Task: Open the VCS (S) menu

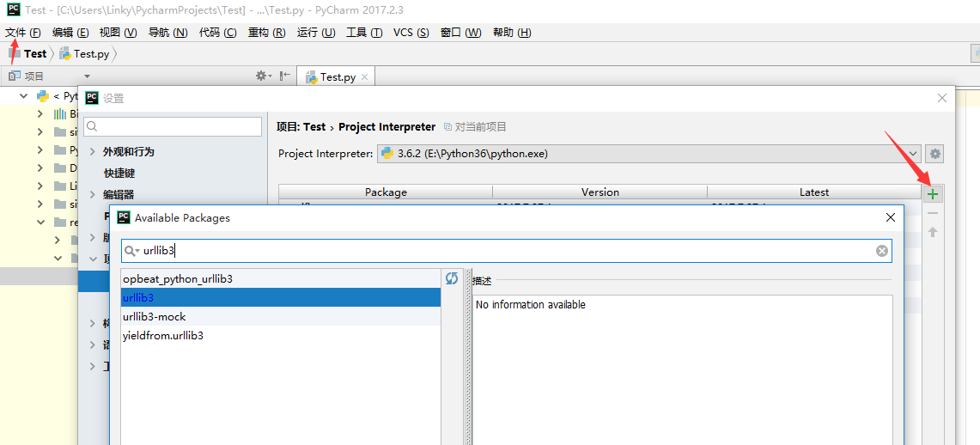Action: pyautogui.click(x=411, y=33)
